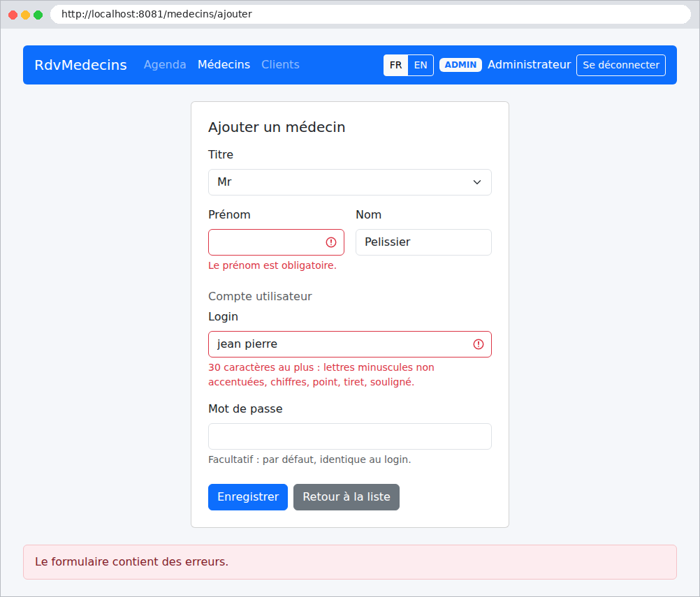Image resolution: width=700 pixels, height=597 pixels.
Task: Click the 'Ajouter un médecin' heading
Action: (x=277, y=127)
